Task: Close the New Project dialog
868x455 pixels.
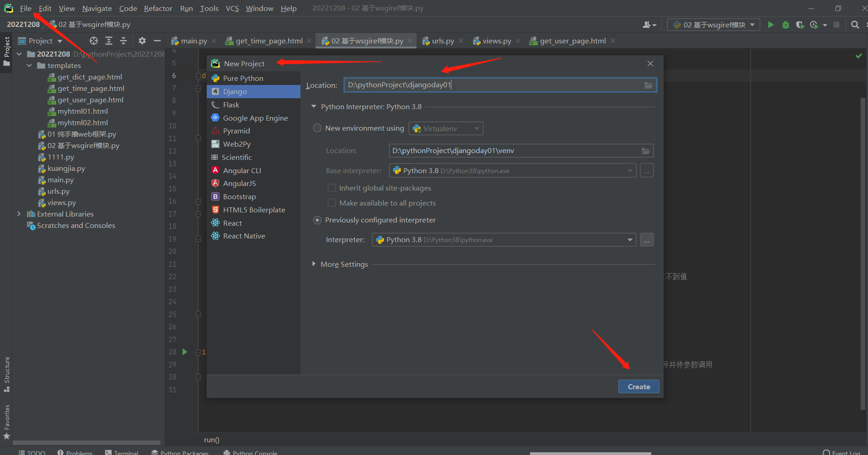Action: tap(650, 63)
